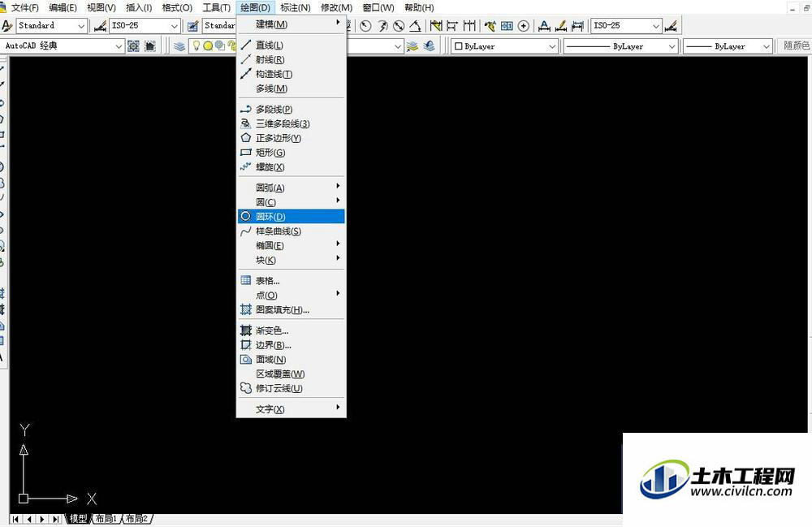Open the 工具(T) menu
The width and height of the screenshot is (812, 527).
point(217,8)
